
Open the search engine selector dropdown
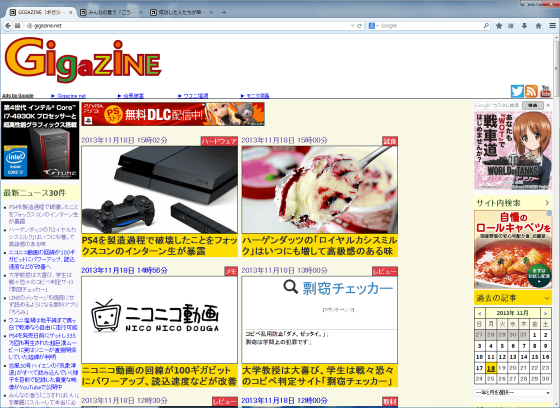click(373, 26)
